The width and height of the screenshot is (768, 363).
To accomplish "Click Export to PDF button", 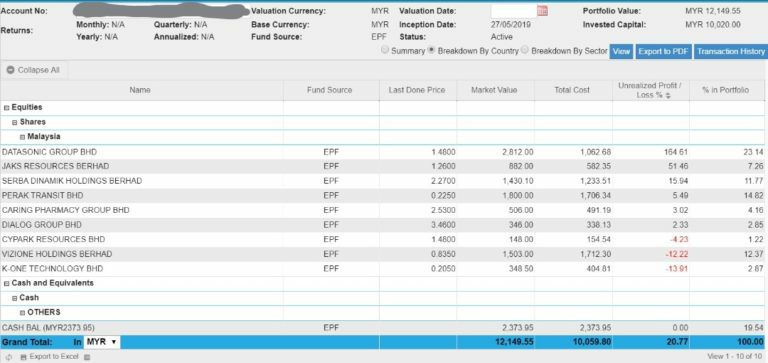I will point(664,51).
